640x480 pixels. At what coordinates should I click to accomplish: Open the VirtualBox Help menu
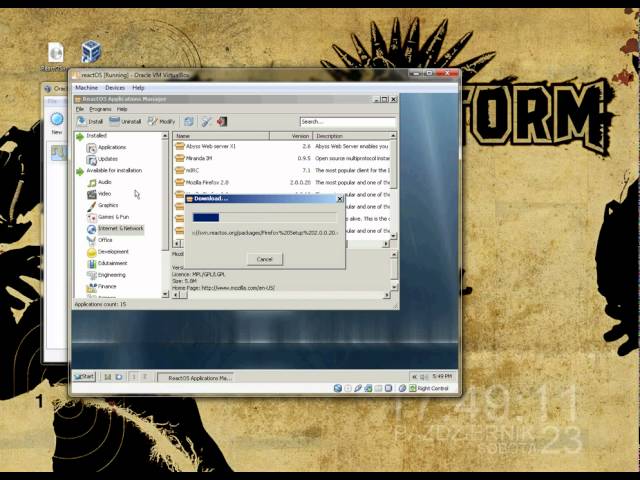[x=138, y=88]
